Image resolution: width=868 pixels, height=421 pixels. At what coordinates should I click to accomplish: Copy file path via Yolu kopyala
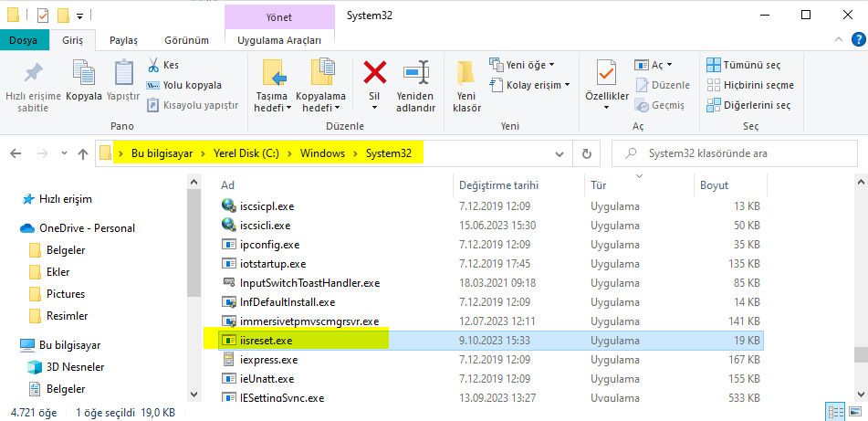pyautogui.click(x=184, y=85)
